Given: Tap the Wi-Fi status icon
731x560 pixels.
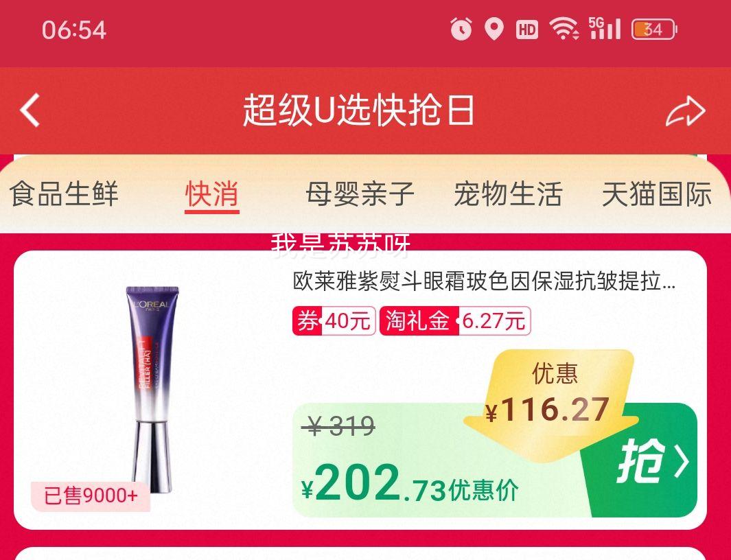Looking at the screenshot, I should [x=564, y=29].
